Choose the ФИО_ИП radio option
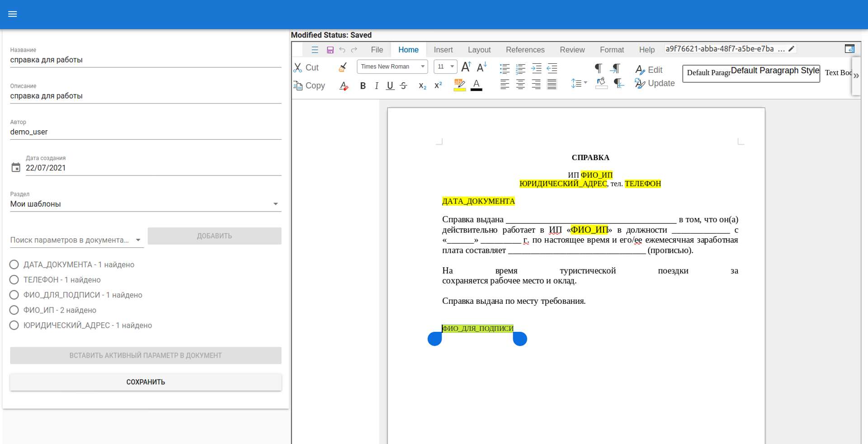 tap(14, 310)
